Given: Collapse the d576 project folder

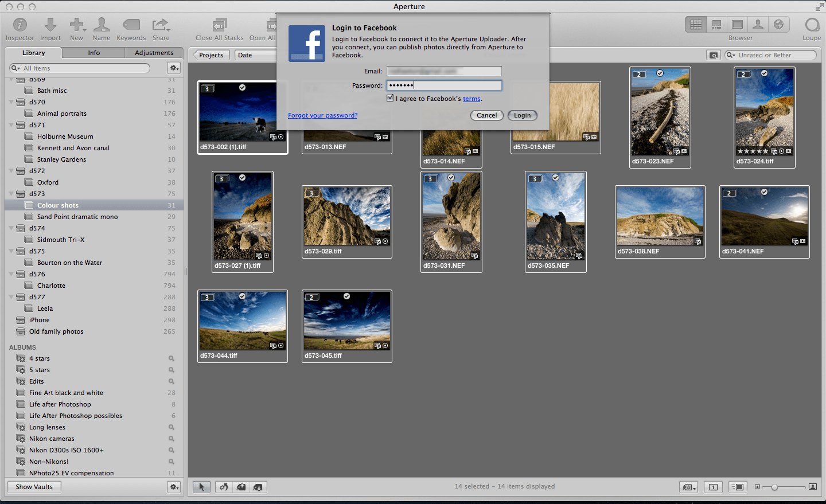Looking at the screenshot, I should pyautogui.click(x=11, y=274).
